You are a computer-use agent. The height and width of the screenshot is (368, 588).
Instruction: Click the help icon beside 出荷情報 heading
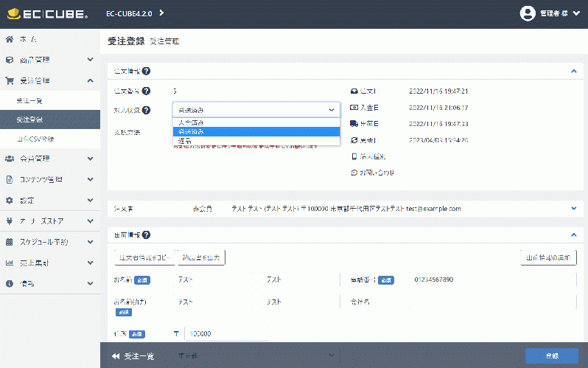[x=146, y=235]
